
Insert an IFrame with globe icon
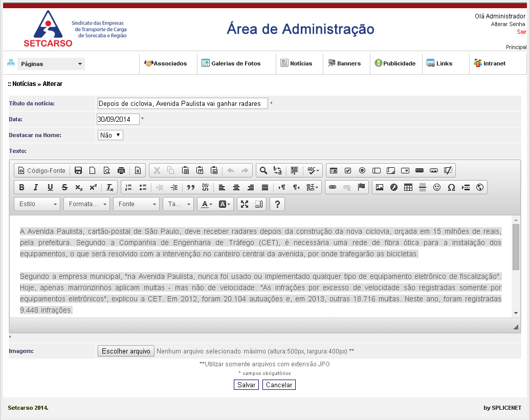coord(480,187)
